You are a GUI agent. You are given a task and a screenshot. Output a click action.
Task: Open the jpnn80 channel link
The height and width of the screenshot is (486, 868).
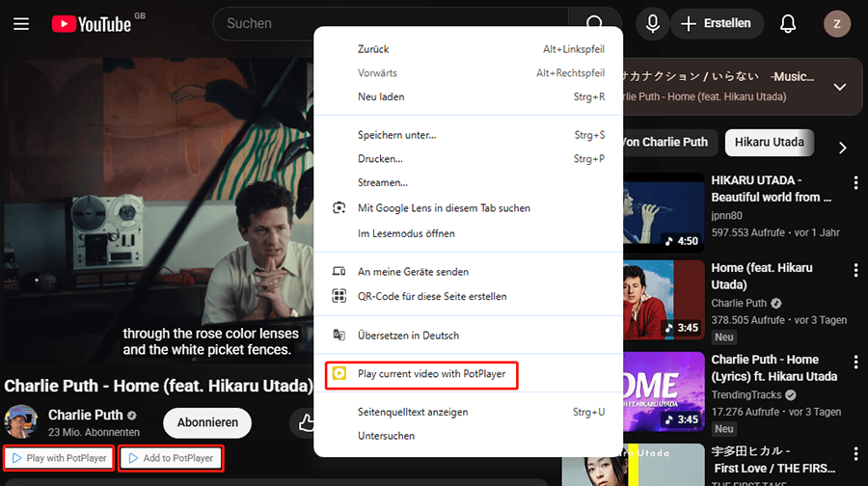726,215
